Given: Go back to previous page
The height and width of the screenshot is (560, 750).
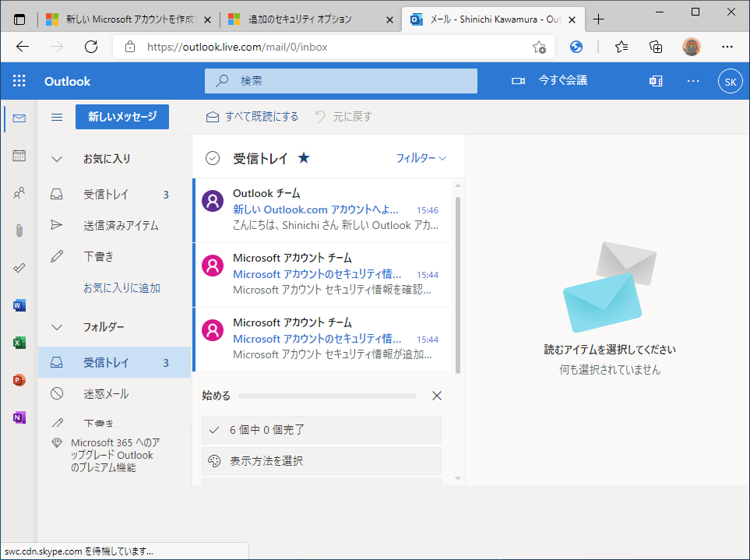Looking at the screenshot, I should click(23, 47).
